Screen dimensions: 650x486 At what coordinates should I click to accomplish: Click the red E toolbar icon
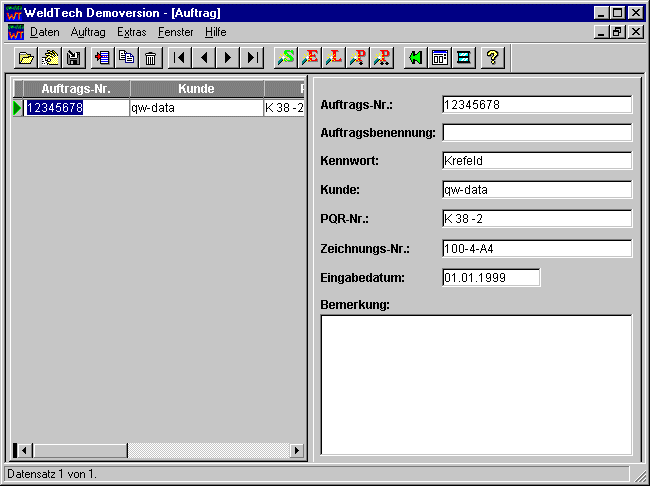click(x=310, y=58)
